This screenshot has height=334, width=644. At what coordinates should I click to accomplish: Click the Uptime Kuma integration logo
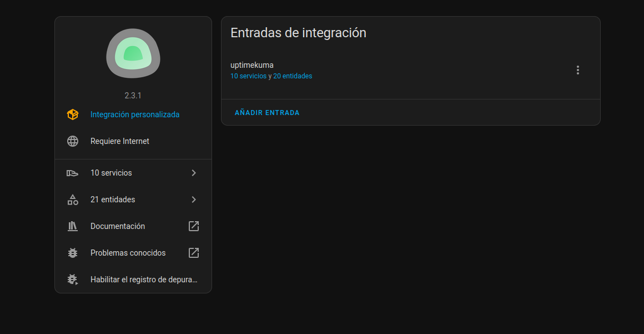[133, 53]
